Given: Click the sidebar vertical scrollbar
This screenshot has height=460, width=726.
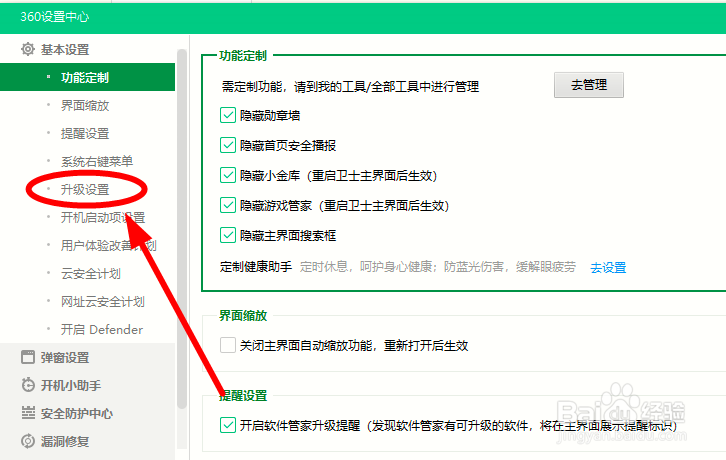Looking at the screenshot, I should pos(182,229).
